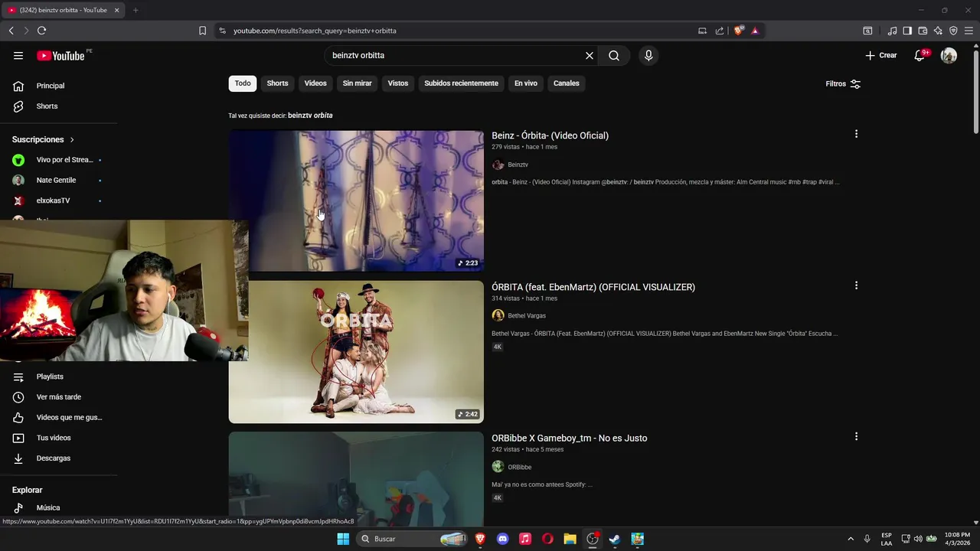
Task: Select the Canales filter chip
Action: 567,83
